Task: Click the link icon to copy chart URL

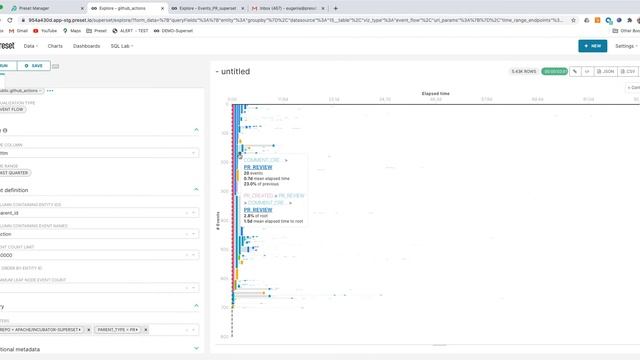Action: coord(575,71)
